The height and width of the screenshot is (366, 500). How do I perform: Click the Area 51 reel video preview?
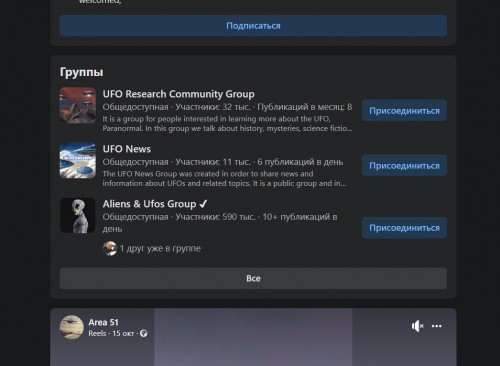pyautogui.click(x=253, y=337)
